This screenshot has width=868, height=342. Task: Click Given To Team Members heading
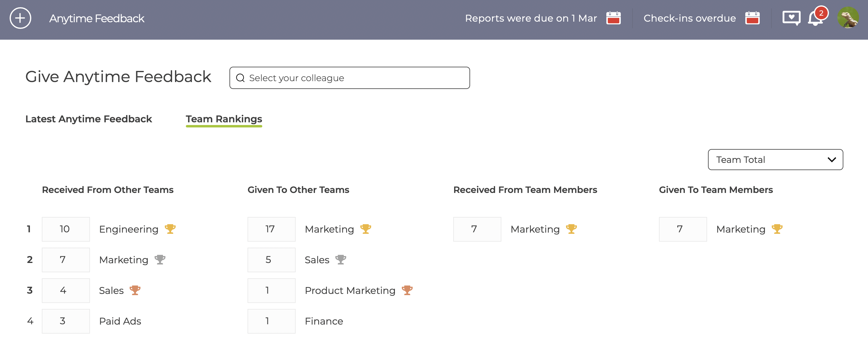[716, 190]
